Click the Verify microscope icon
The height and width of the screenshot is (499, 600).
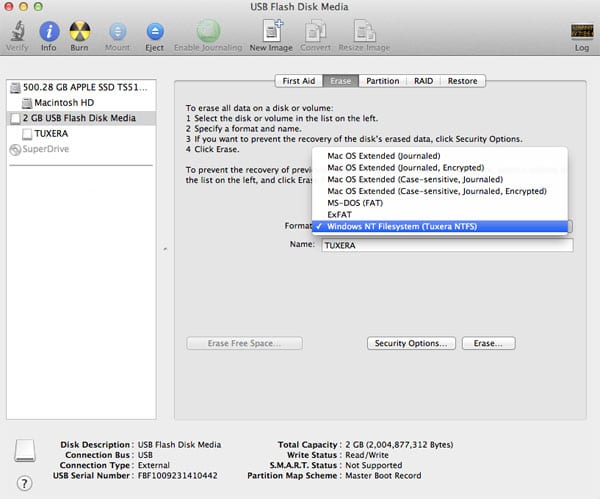coord(18,31)
